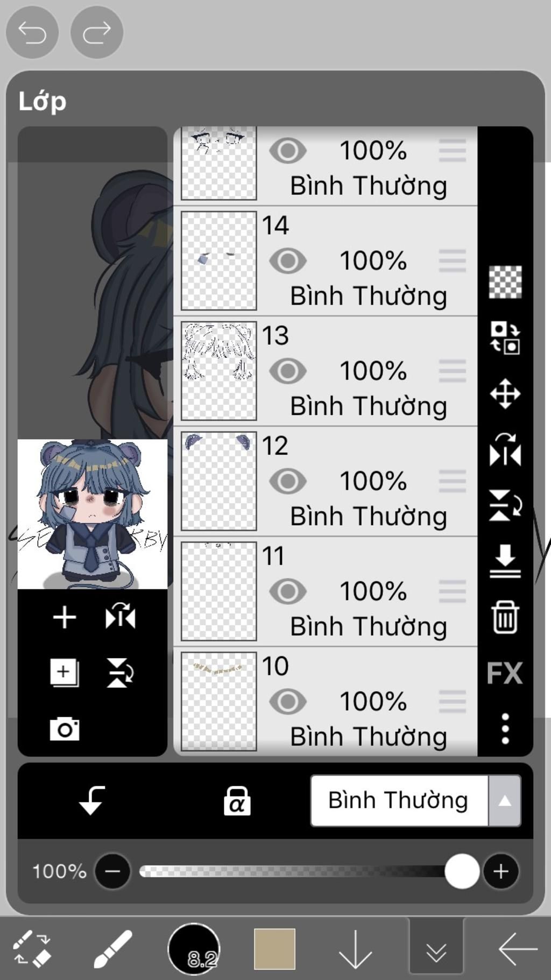
Task: Open the tan color swatch
Action: click(x=274, y=949)
